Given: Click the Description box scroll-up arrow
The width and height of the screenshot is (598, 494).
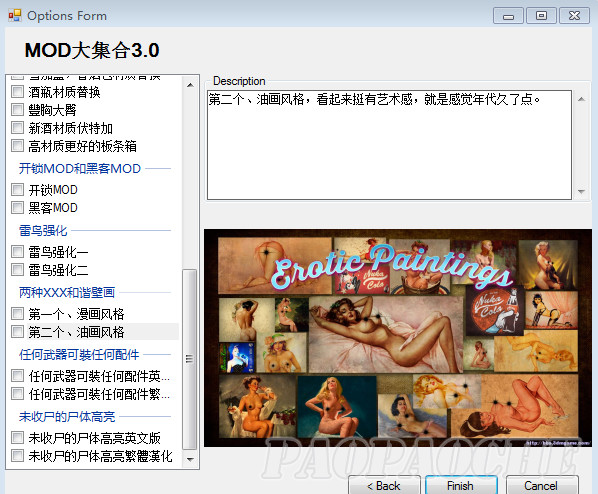Looking at the screenshot, I should [x=581, y=99].
